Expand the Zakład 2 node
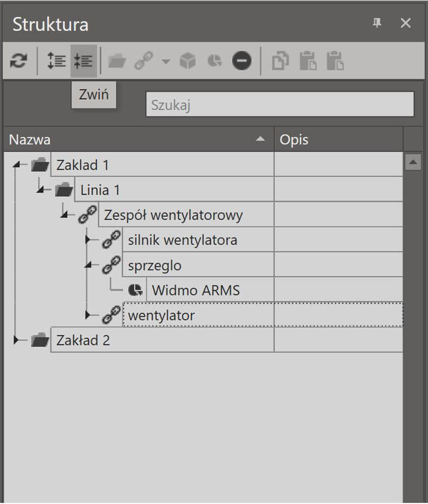Image resolution: width=428 pixels, height=504 pixels. pyautogui.click(x=16, y=340)
